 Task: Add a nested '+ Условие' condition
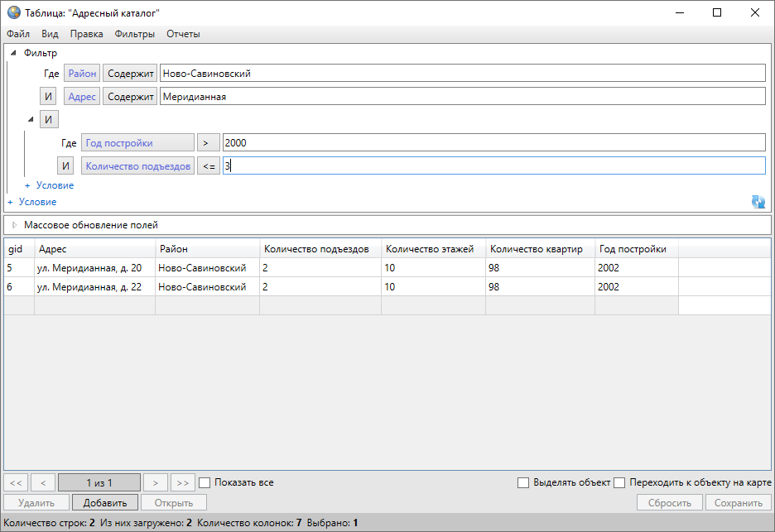(50, 185)
